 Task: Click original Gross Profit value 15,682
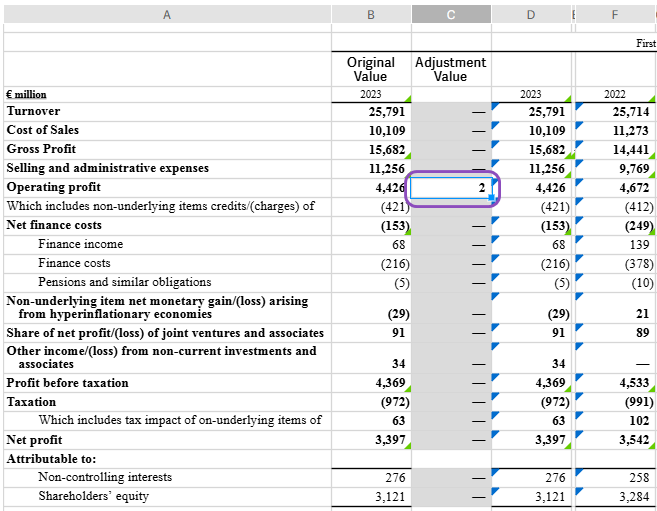point(387,150)
